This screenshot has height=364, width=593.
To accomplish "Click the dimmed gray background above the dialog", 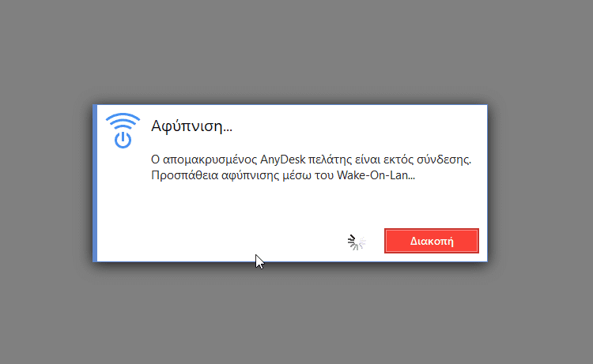I will coord(296,52).
